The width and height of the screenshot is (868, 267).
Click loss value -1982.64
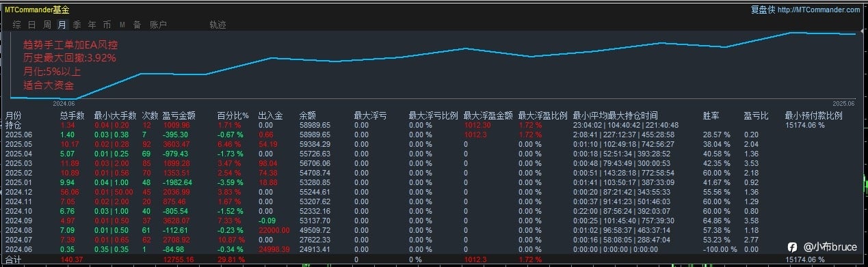click(178, 183)
